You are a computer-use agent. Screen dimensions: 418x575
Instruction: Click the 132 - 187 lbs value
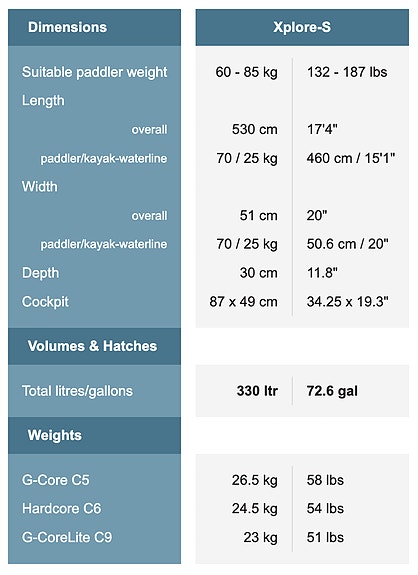point(347,72)
